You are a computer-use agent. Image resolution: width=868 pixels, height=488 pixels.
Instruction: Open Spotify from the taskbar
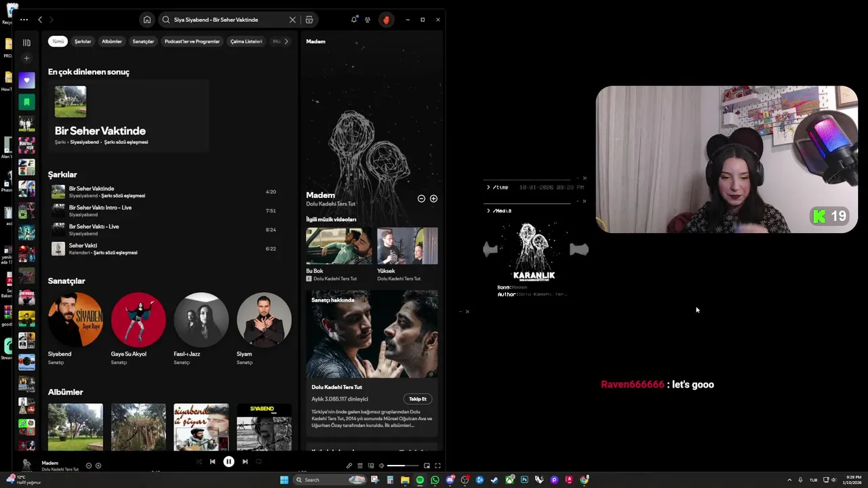click(x=420, y=480)
